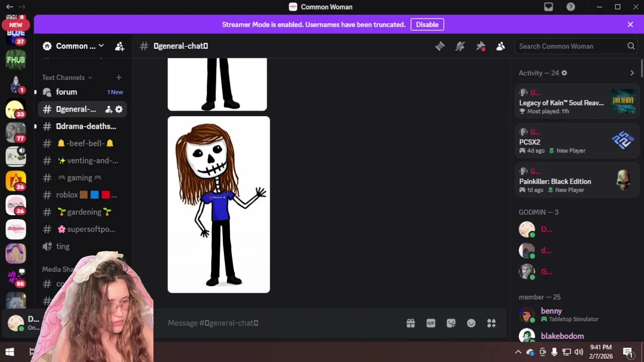The height and width of the screenshot is (362, 644).
Task: Click the 1 New forum badge
Action: 115,92
